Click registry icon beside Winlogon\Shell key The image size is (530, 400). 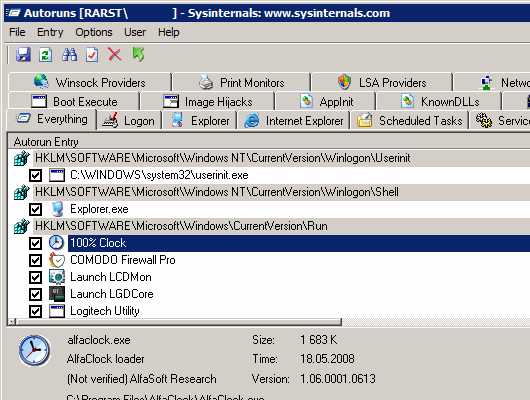tap(22, 192)
